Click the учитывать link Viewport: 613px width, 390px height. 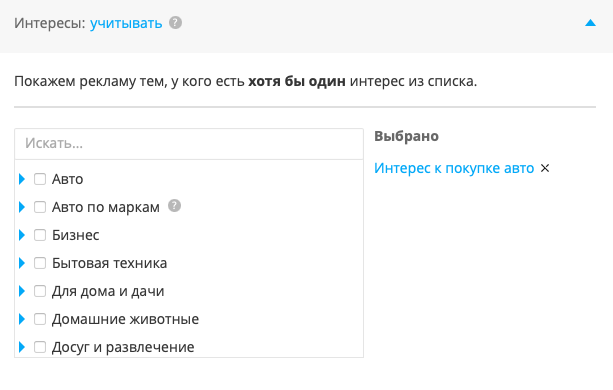point(126,23)
